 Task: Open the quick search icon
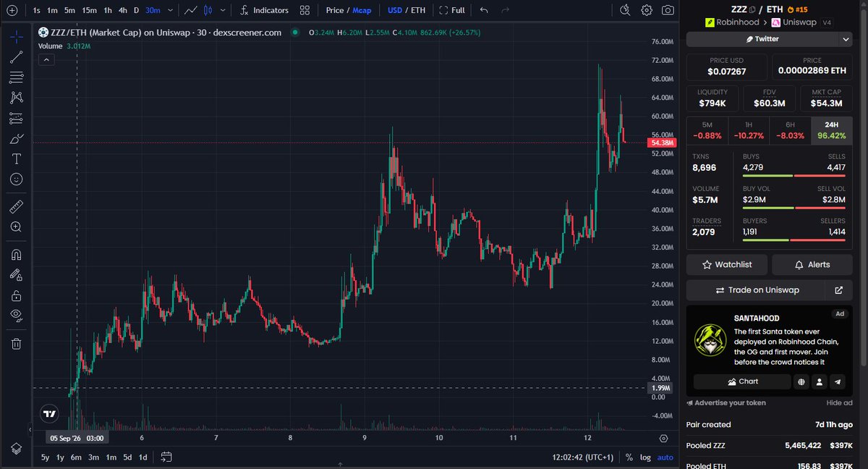pyautogui.click(x=626, y=10)
